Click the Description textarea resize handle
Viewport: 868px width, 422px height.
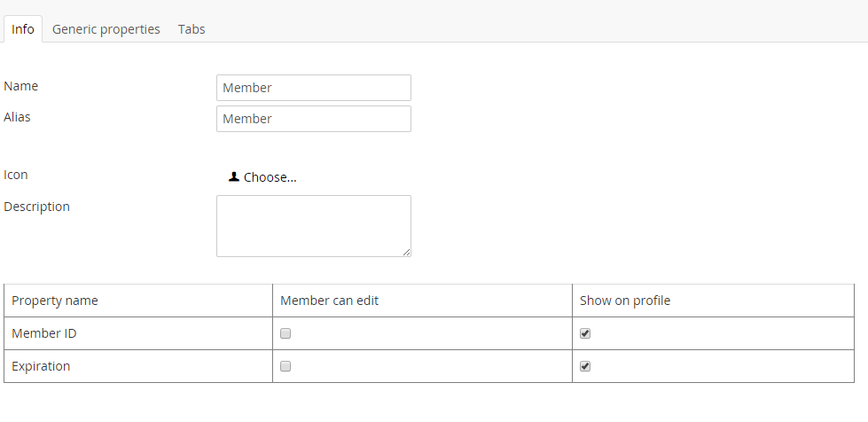coord(407,253)
